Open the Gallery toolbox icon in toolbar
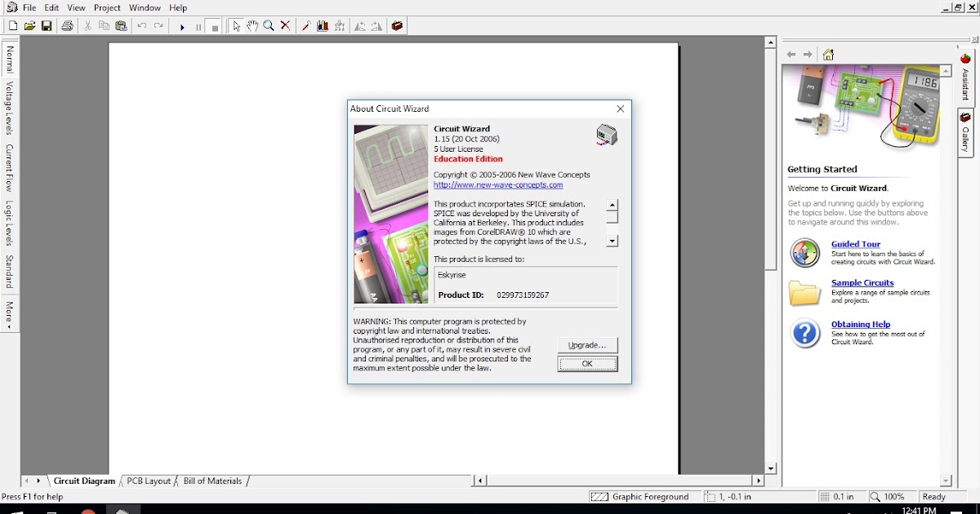Screen dimensions: 980x514 point(398,26)
